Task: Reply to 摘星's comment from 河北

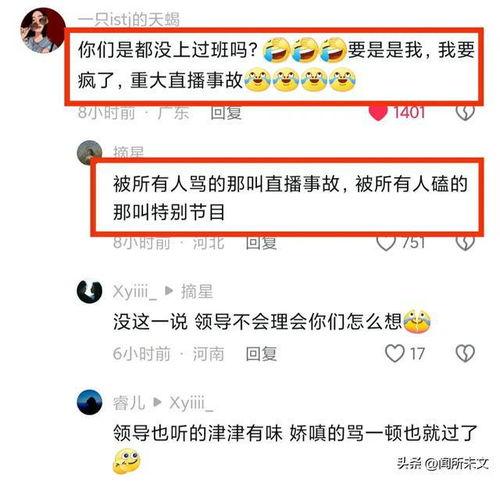Action: click(x=261, y=243)
